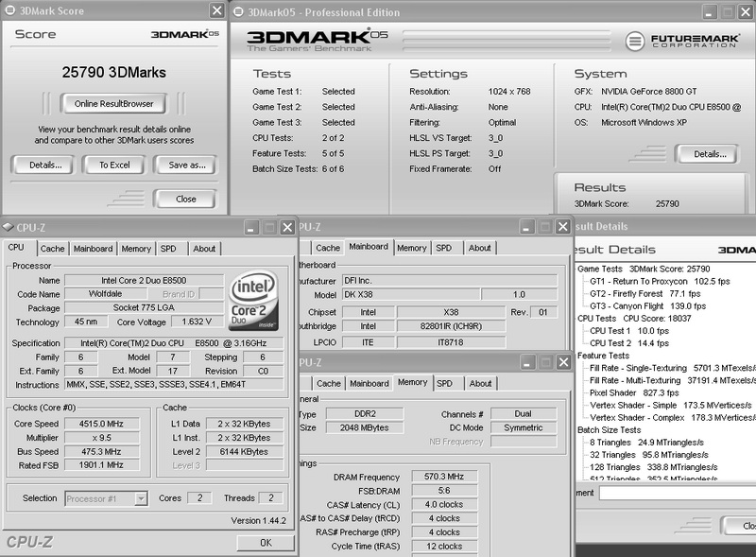Close the CPU-Z Mainboard window

tap(562, 226)
